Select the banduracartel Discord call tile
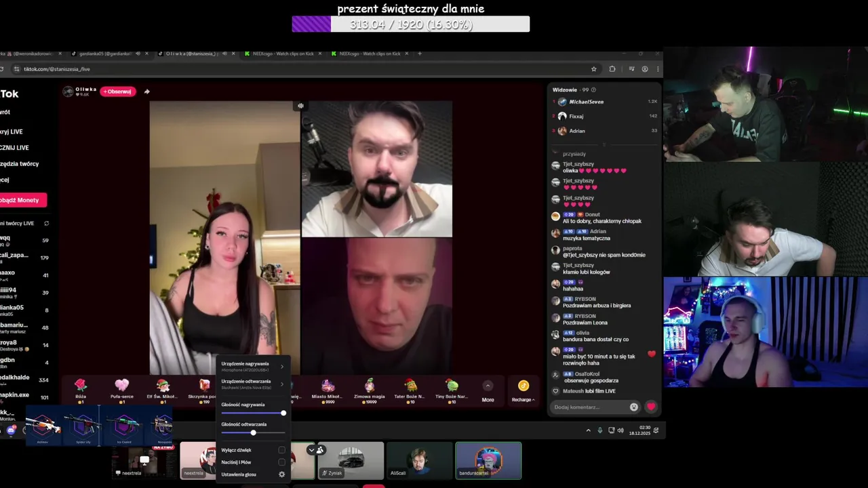868x488 pixels. click(x=488, y=461)
